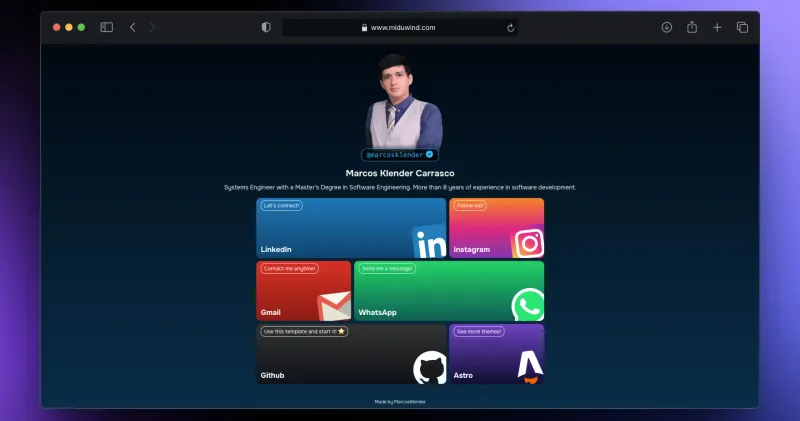This screenshot has width=800, height=421.
Task: Open the privacy shield report
Action: (x=266, y=27)
